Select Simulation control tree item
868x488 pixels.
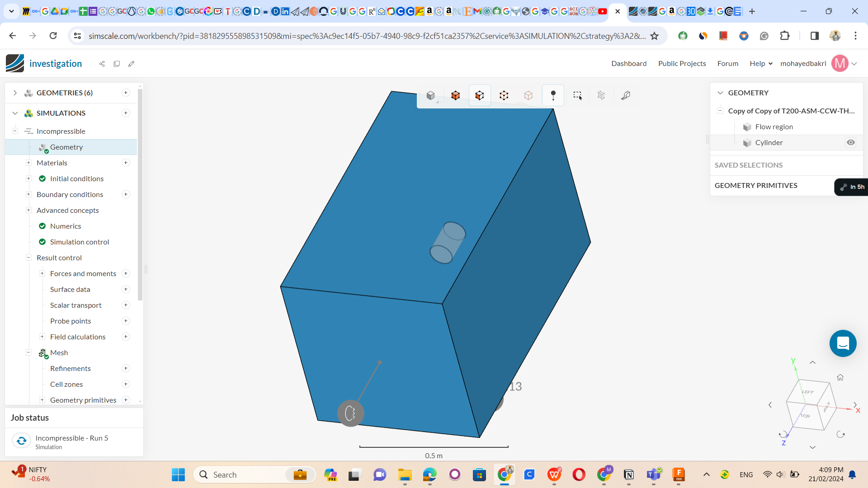[80, 242]
